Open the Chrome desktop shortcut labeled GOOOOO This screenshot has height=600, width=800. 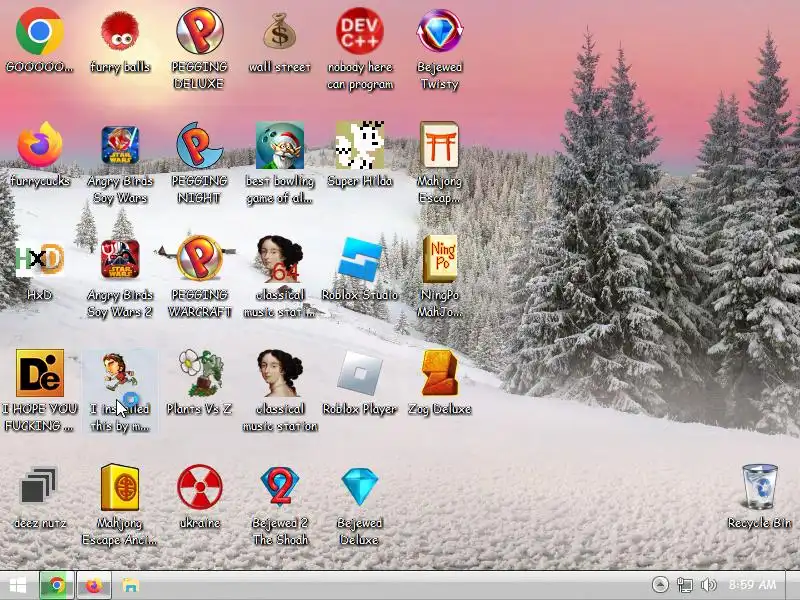point(40,32)
